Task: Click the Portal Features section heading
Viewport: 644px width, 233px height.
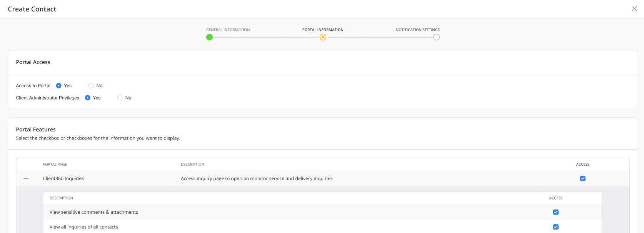Action: pos(36,130)
